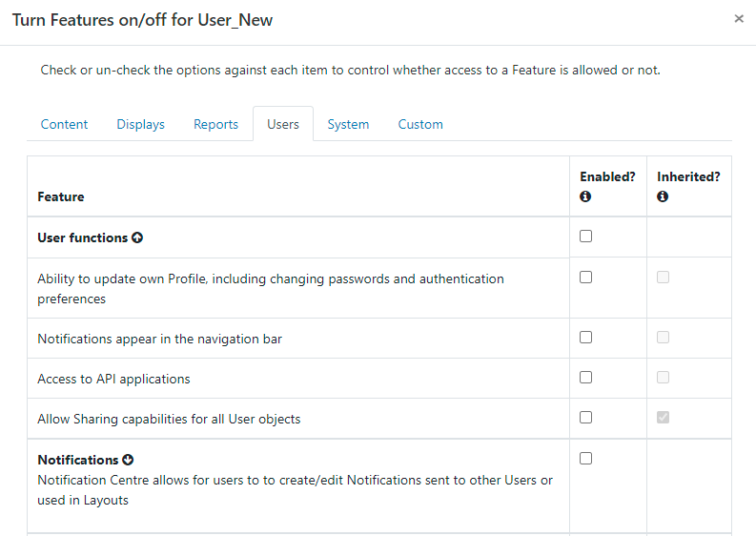Switch to the Custom tab
This screenshot has width=756, height=536.
[420, 125]
